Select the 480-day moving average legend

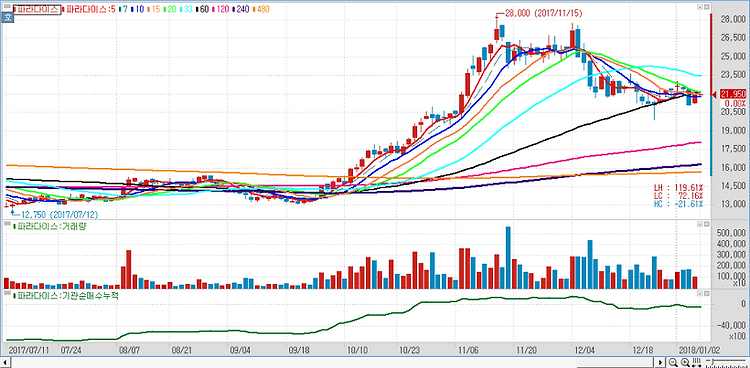coord(260,9)
